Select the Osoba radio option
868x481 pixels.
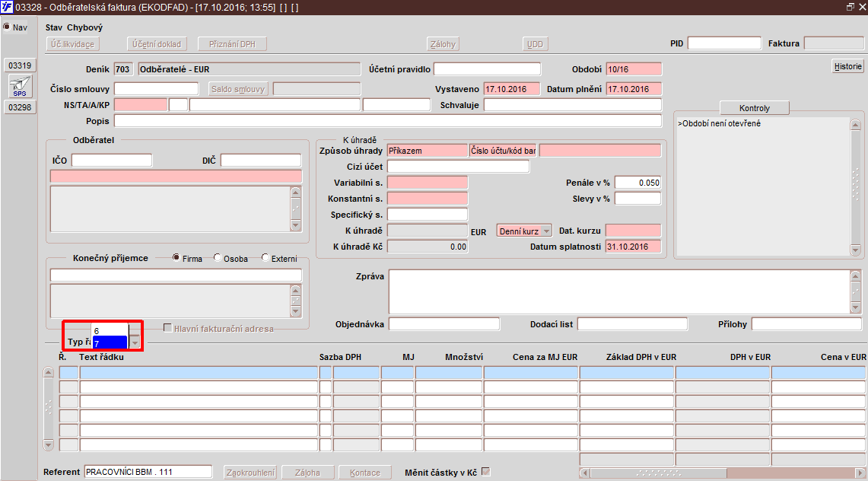218,259
